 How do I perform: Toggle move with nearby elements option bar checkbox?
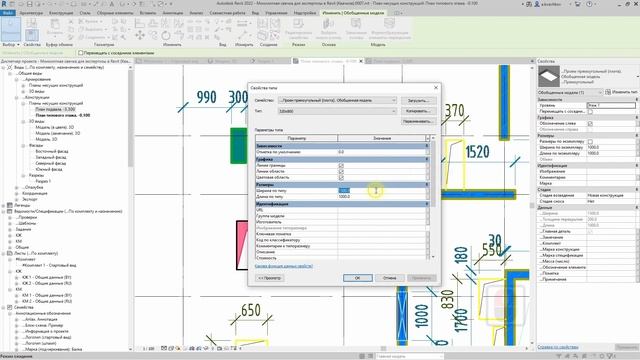pyautogui.click(x=80, y=53)
